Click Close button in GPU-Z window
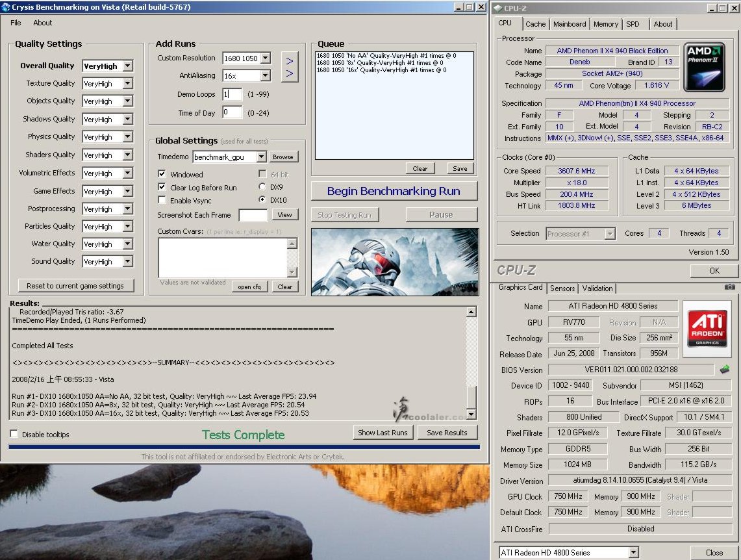Screen dimensions: 741x560 (x=714, y=552)
